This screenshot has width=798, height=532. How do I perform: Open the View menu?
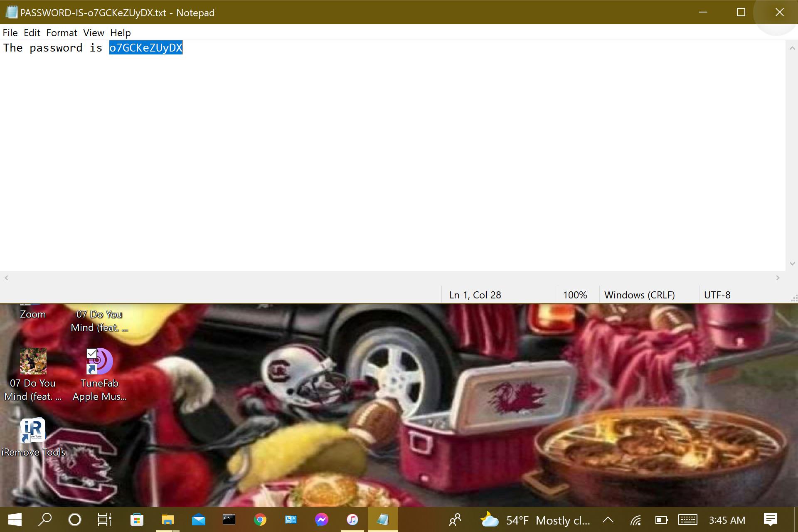coord(94,33)
